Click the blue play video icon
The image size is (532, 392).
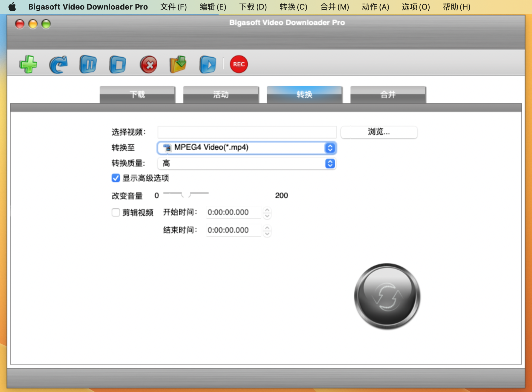tap(207, 64)
